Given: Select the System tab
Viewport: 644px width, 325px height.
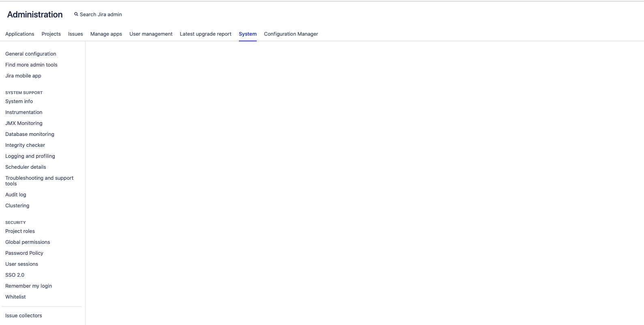Looking at the screenshot, I should click(x=248, y=34).
